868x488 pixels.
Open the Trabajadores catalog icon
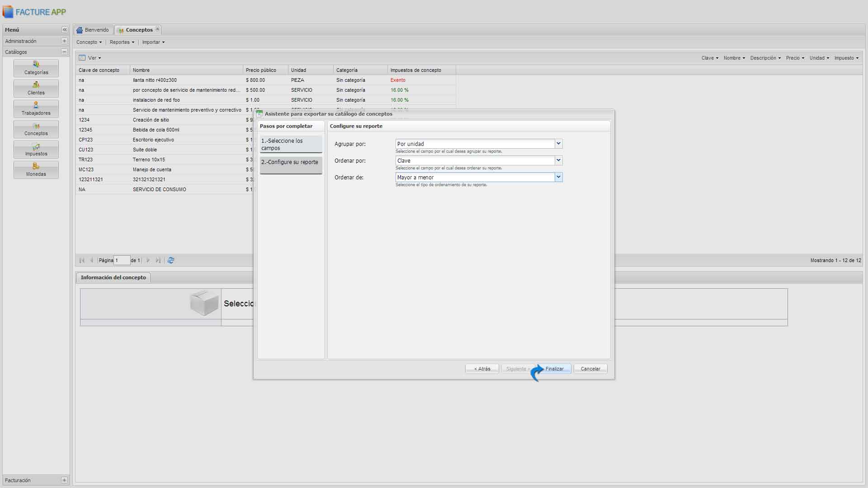(36, 108)
